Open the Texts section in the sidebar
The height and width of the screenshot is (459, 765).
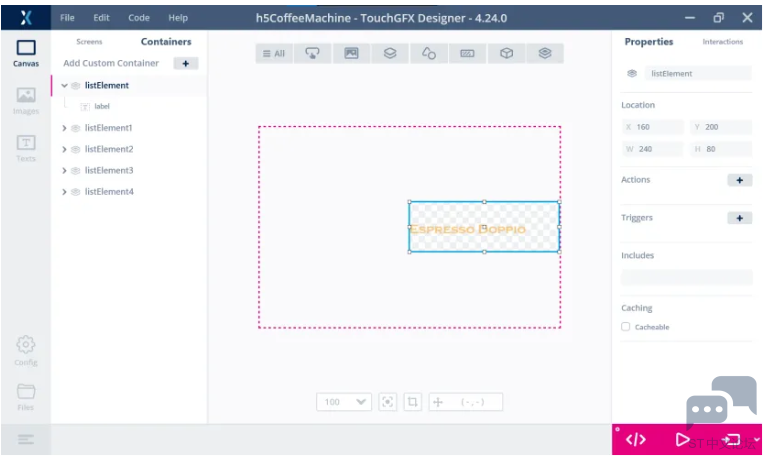tap(26, 148)
